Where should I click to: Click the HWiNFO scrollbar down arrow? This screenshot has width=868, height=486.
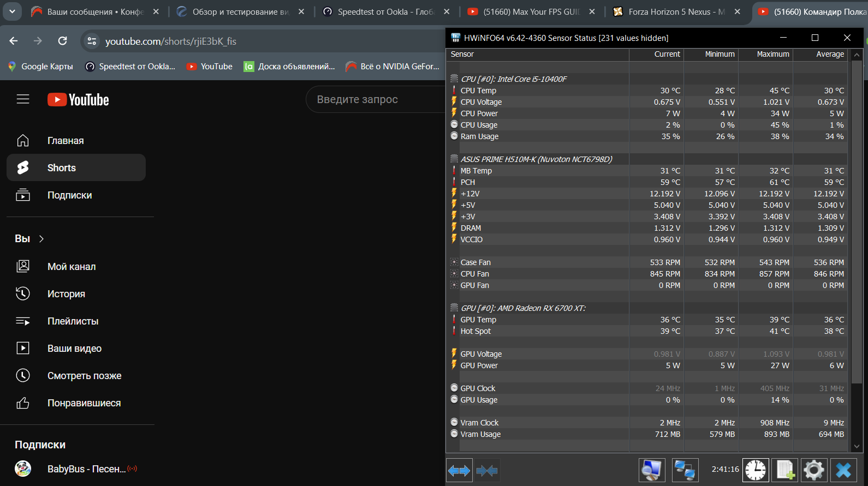coord(857,446)
